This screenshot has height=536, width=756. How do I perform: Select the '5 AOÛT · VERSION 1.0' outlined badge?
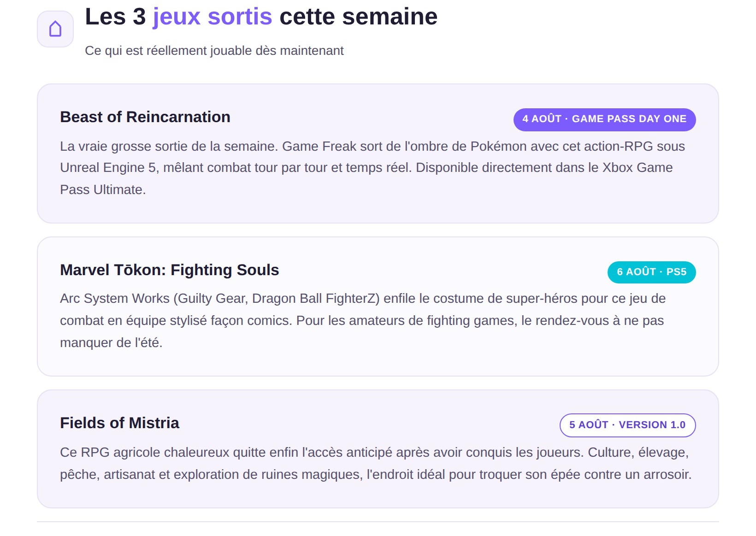click(627, 425)
